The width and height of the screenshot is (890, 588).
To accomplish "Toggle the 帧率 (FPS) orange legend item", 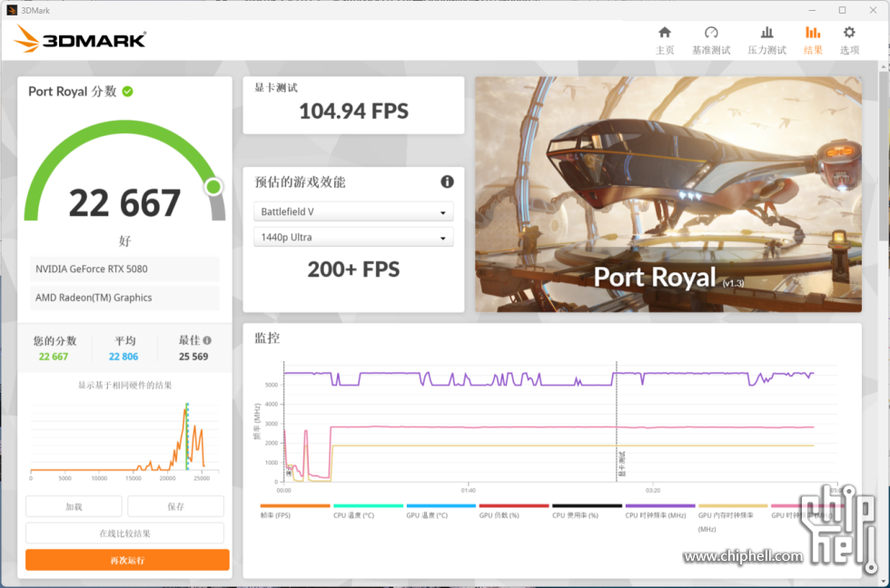I will click(294, 511).
